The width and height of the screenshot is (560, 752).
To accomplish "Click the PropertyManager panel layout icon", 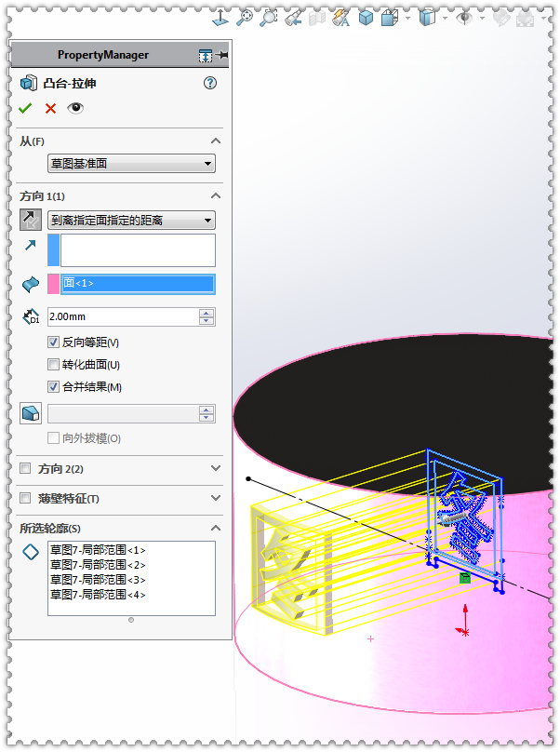I will tap(206, 56).
